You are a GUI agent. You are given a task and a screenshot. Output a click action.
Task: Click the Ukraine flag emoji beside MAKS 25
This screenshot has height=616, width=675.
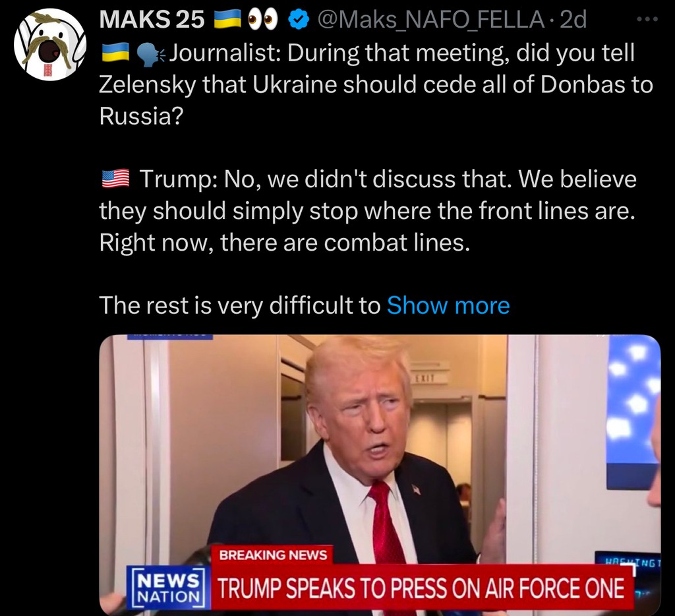[x=227, y=20]
